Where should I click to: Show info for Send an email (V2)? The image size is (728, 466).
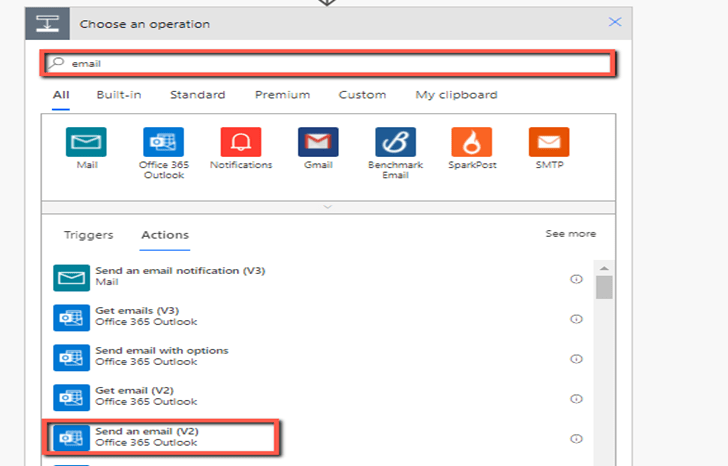(x=576, y=439)
